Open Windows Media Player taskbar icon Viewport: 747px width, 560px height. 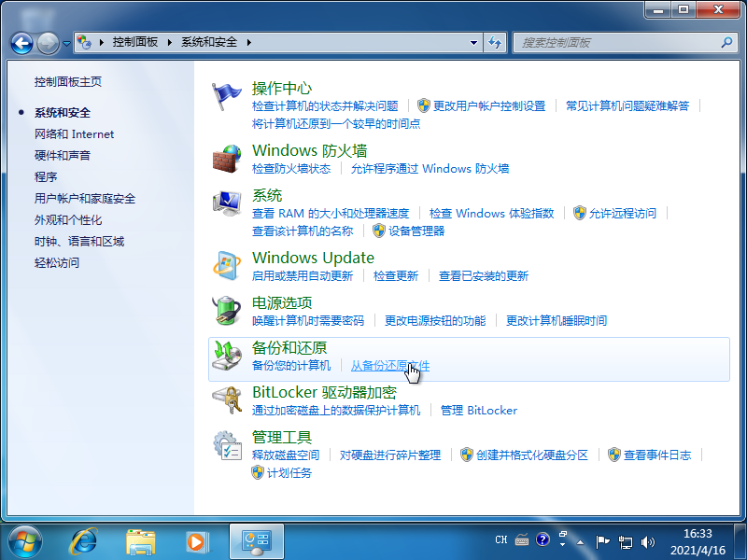click(197, 542)
